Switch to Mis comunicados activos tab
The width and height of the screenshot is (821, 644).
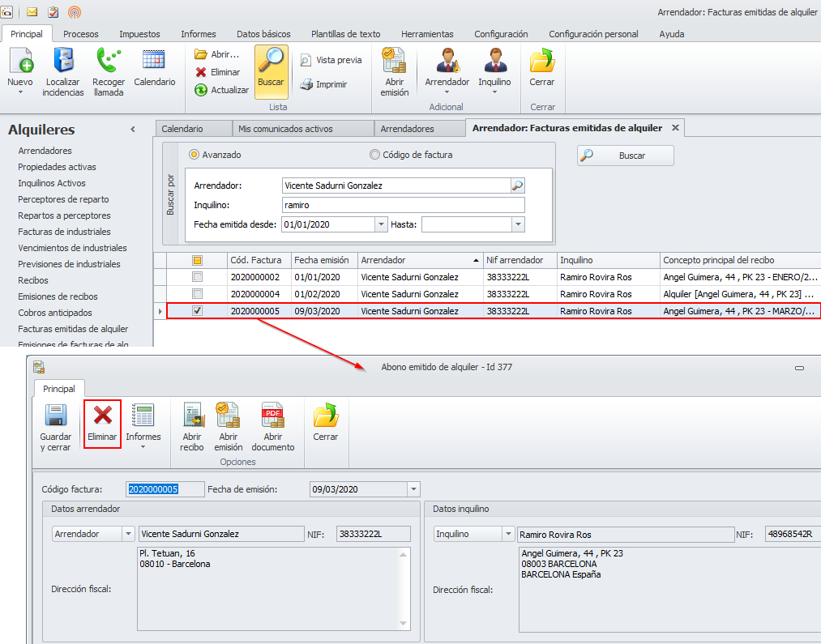pyautogui.click(x=303, y=129)
